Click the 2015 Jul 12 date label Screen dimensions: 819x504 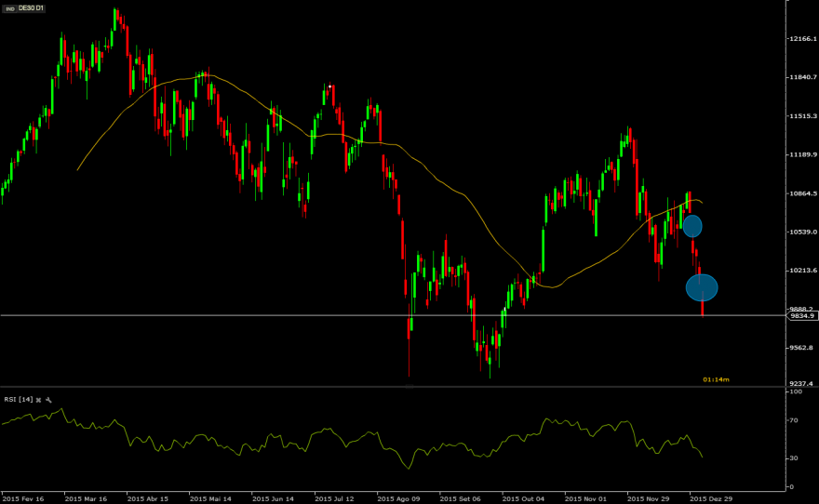[x=334, y=498]
